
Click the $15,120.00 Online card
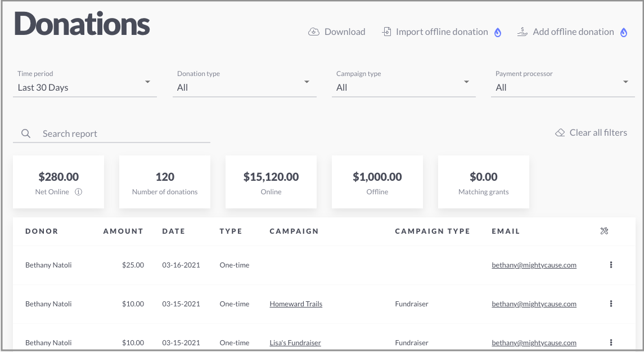click(x=271, y=182)
